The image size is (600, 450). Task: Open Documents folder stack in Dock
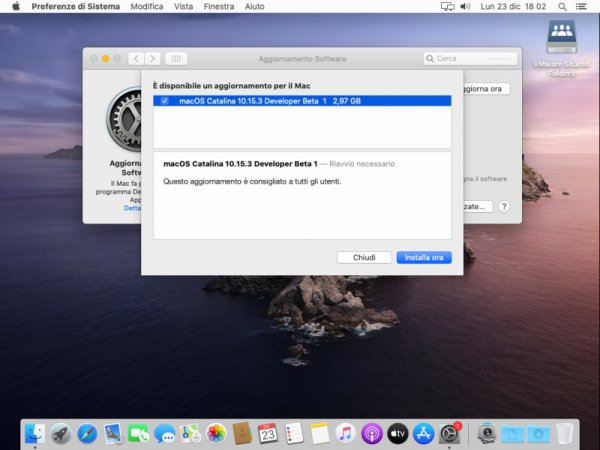click(x=513, y=434)
